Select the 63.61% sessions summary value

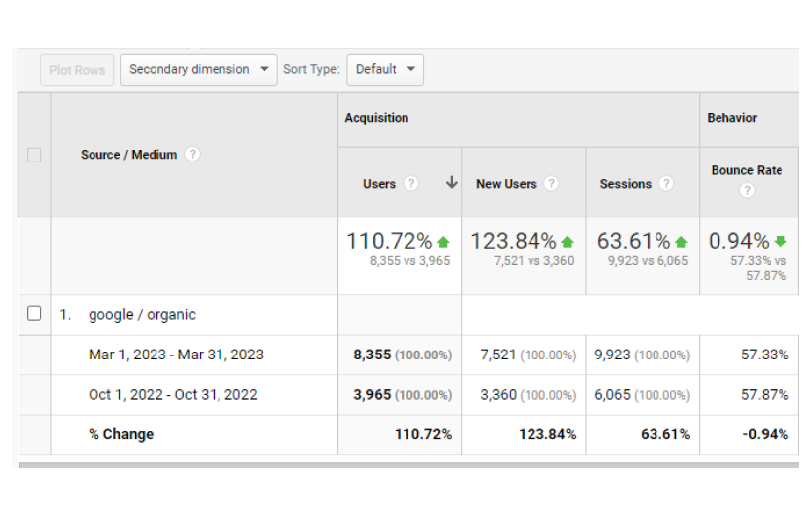[x=633, y=241]
